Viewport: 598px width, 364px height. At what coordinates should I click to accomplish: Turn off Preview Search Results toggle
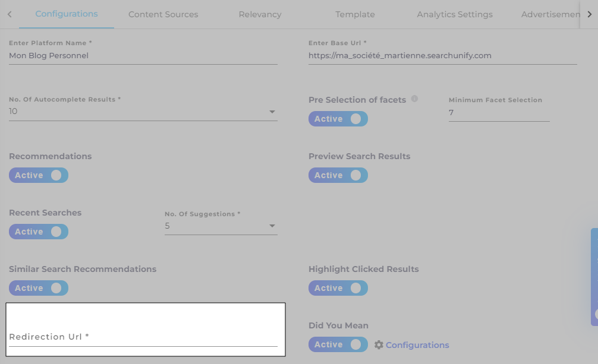coord(338,175)
